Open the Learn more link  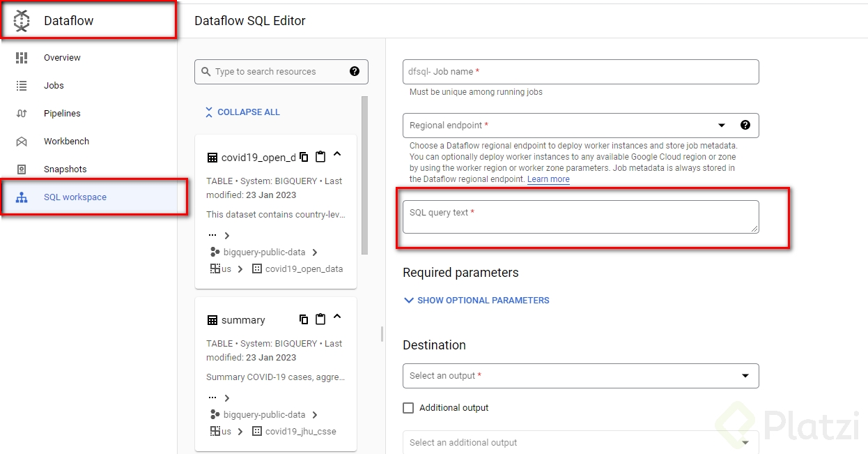click(548, 179)
